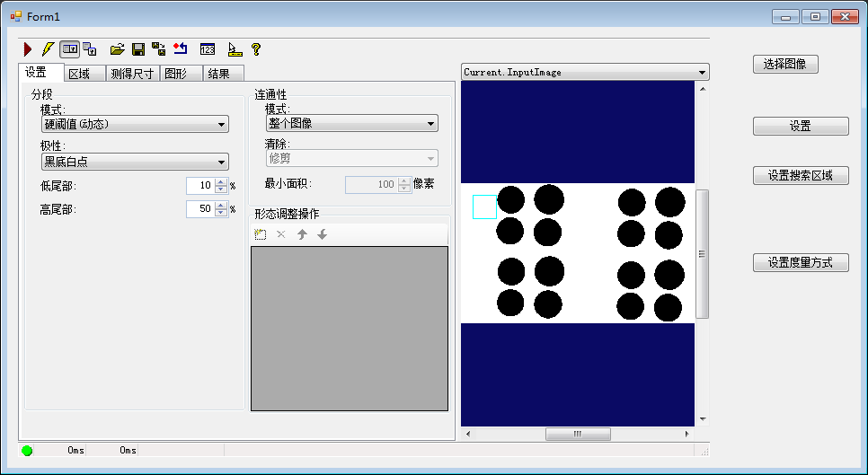Click the open folder icon in toolbar
Viewport: 868px width, 475px height.
pos(117,49)
